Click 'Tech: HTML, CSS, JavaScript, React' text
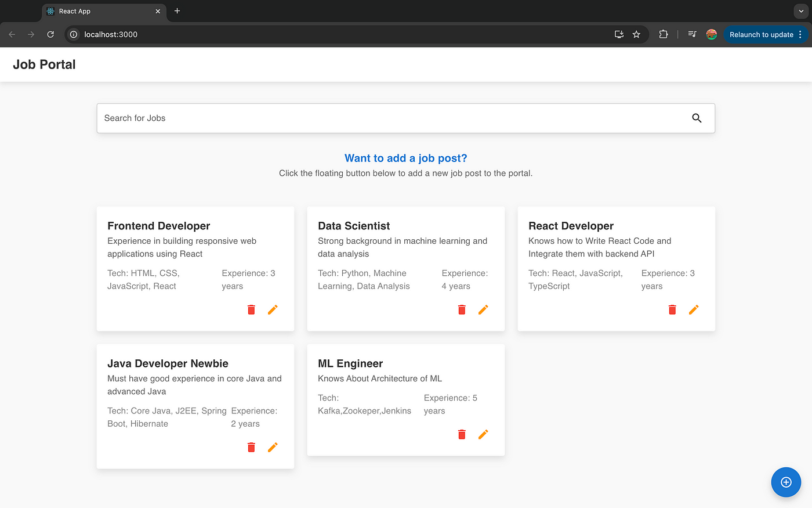The width and height of the screenshot is (812, 508). pos(143,279)
